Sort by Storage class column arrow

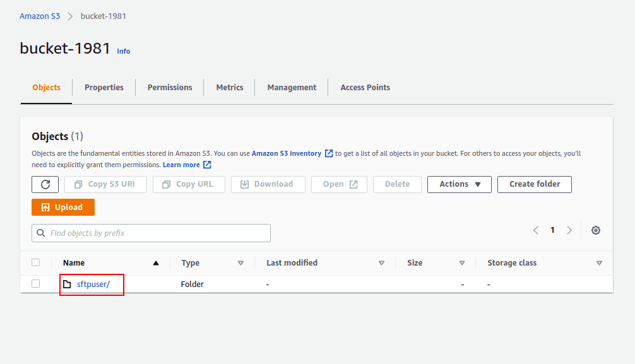point(599,263)
